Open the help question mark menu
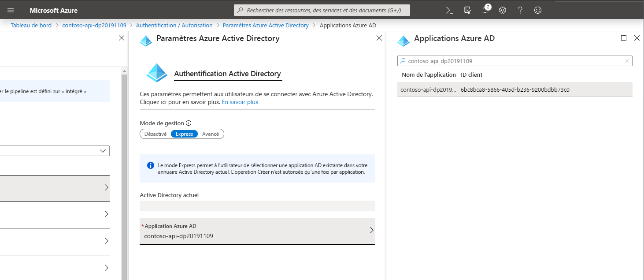 coord(520,10)
